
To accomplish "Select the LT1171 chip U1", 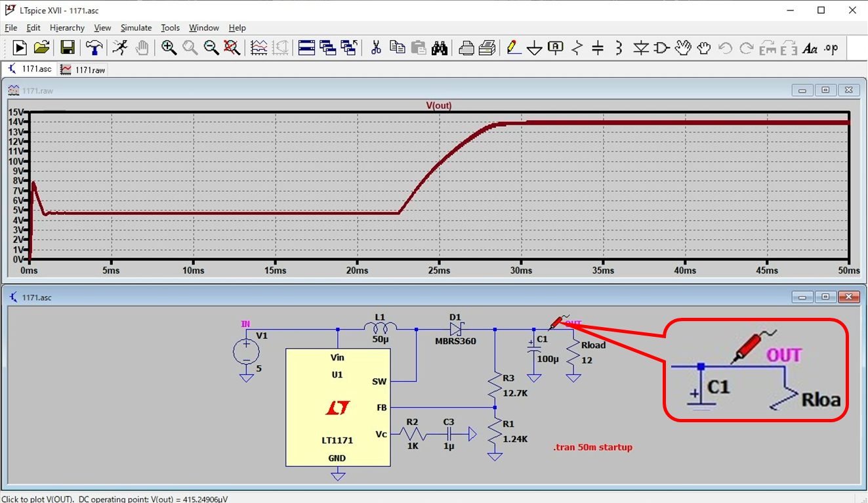I will (338, 407).
